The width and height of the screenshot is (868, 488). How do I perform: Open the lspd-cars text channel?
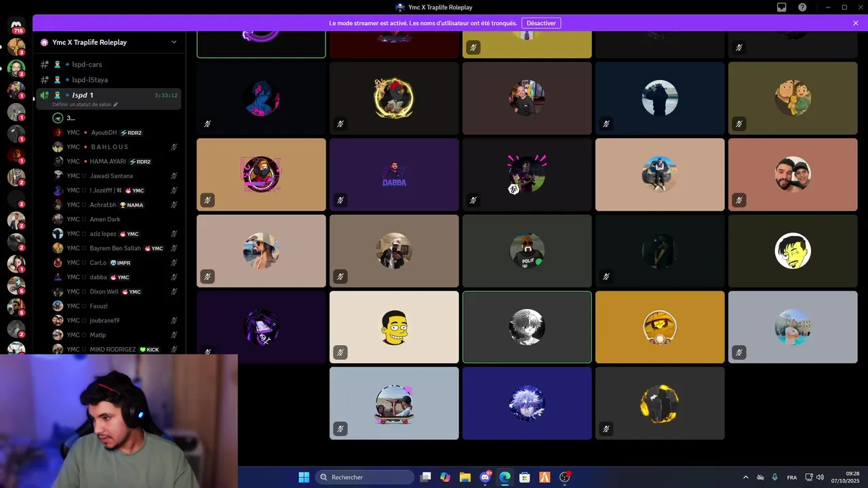coord(108,64)
